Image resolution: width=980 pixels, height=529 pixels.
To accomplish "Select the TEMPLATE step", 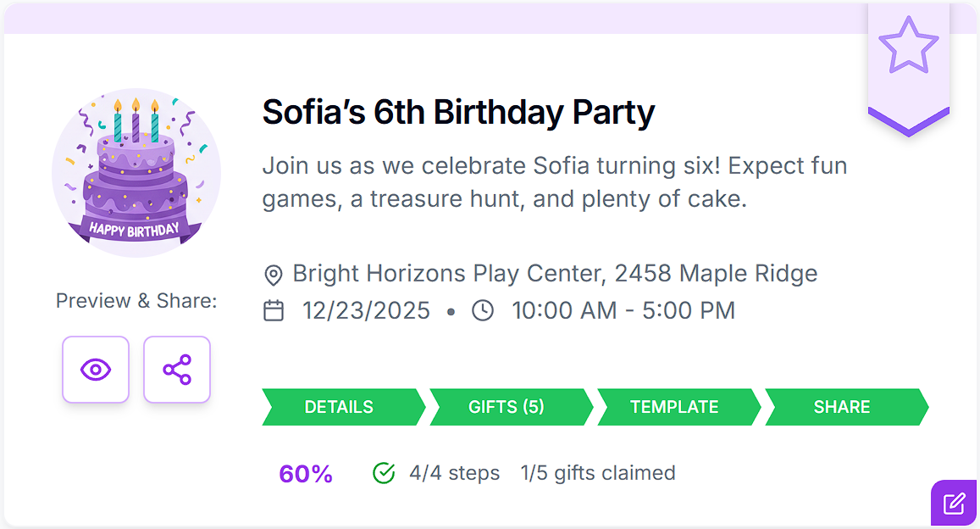I will coord(674,407).
